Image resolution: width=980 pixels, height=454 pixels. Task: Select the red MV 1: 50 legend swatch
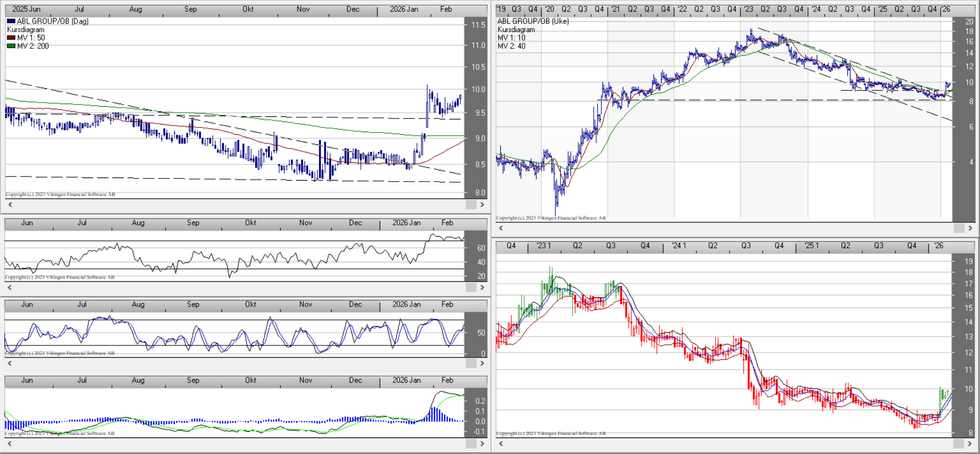click(x=11, y=38)
